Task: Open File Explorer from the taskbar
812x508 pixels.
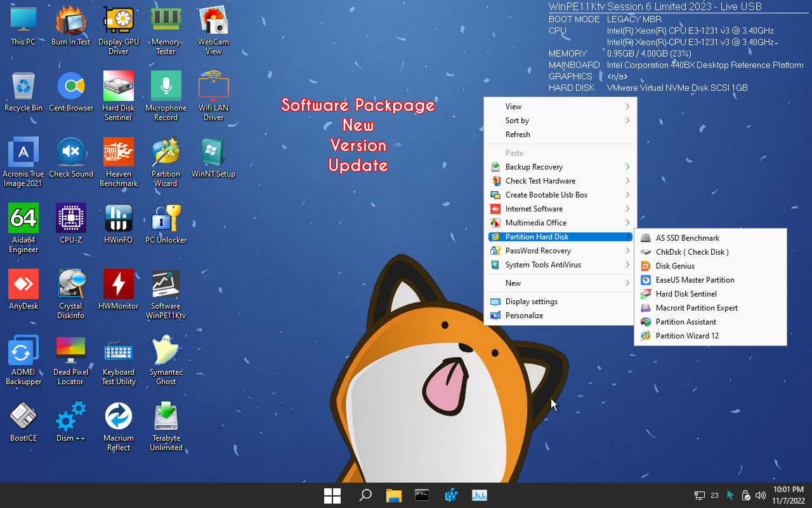Action: (394, 495)
